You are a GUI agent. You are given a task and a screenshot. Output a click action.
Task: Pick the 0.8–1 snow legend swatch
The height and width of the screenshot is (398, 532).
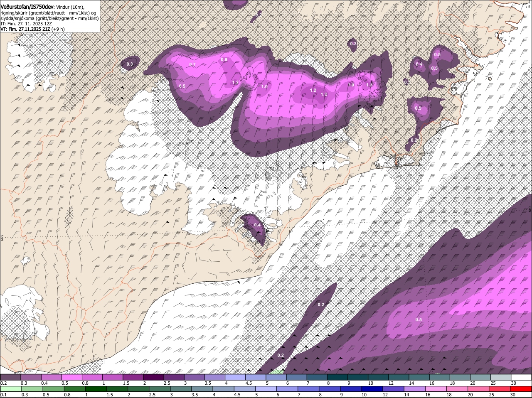pyautogui.click(x=92, y=377)
